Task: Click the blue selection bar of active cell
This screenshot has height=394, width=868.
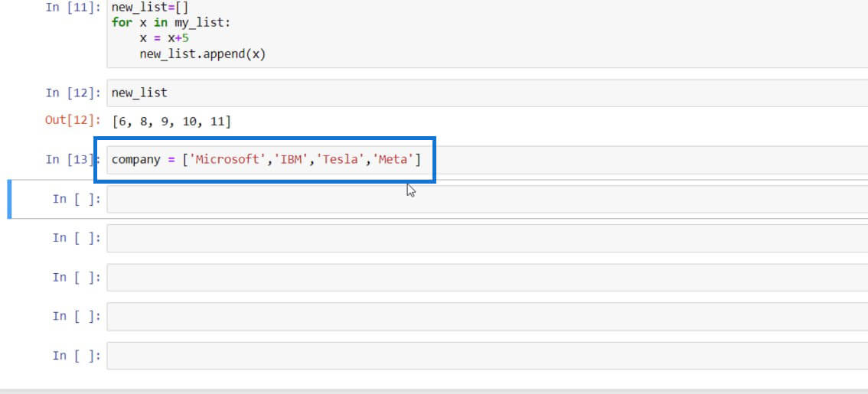Action: tap(9, 199)
